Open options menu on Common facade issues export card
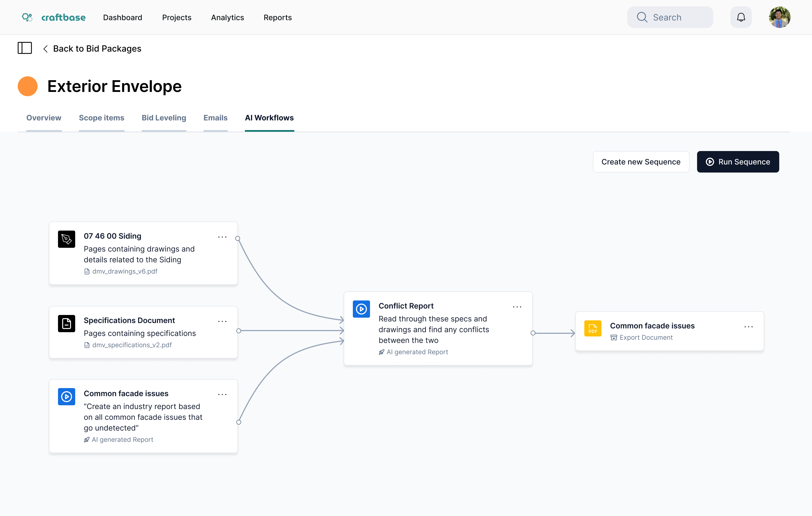The width and height of the screenshot is (812, 516). pyautogui.click(x=748, y=327)
